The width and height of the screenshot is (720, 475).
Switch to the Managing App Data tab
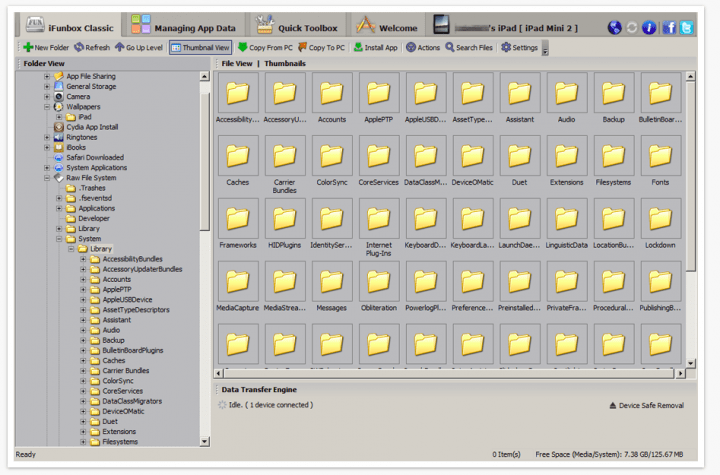(184, 26)
